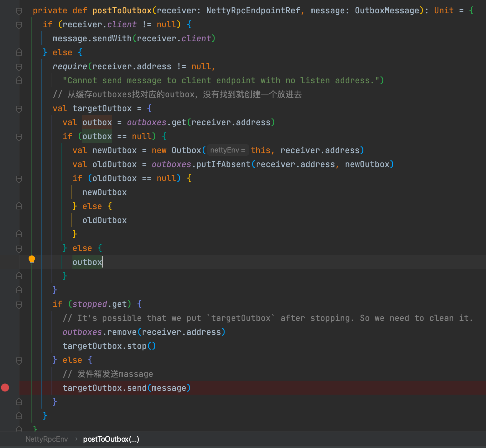Click the 'It's possible that we put' comment

(268, 318)
